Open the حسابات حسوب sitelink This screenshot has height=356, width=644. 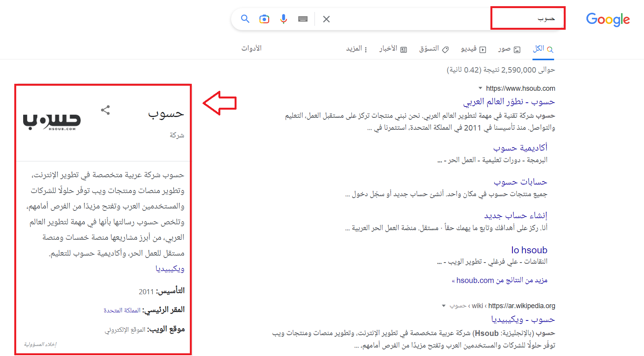point(521,182)
